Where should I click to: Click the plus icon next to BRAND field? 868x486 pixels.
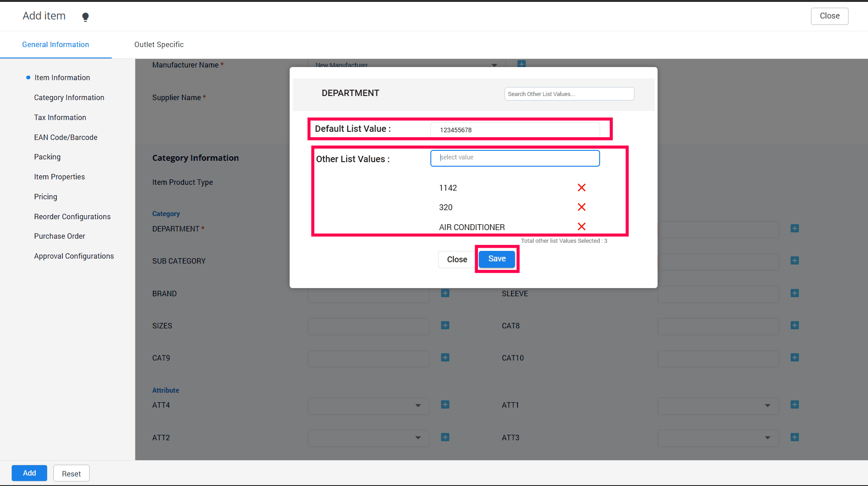click(x=445, y=293)
